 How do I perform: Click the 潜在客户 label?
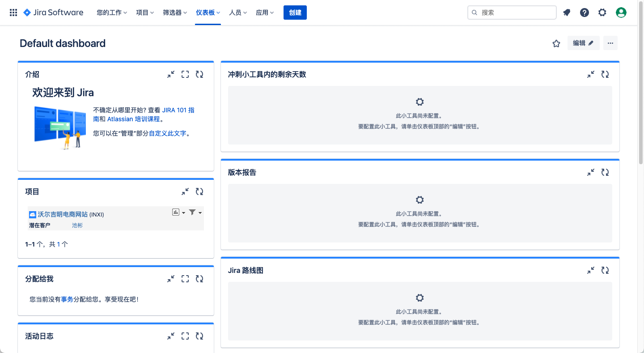[x=40, y=225]
